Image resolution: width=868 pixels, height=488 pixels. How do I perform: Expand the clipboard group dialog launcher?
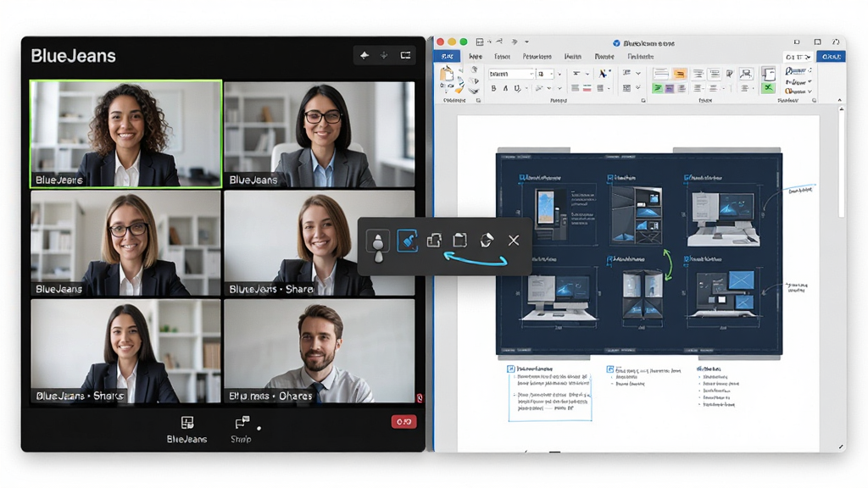pos(478,101)
